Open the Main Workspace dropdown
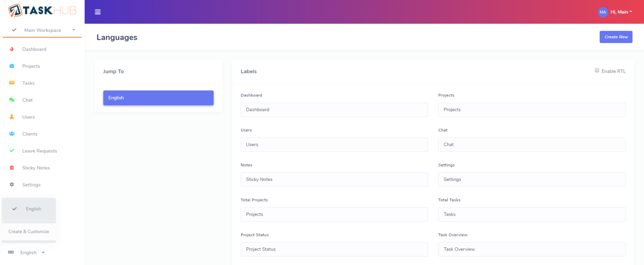Viewport: 644px width, 265px height. coord(42,30)
